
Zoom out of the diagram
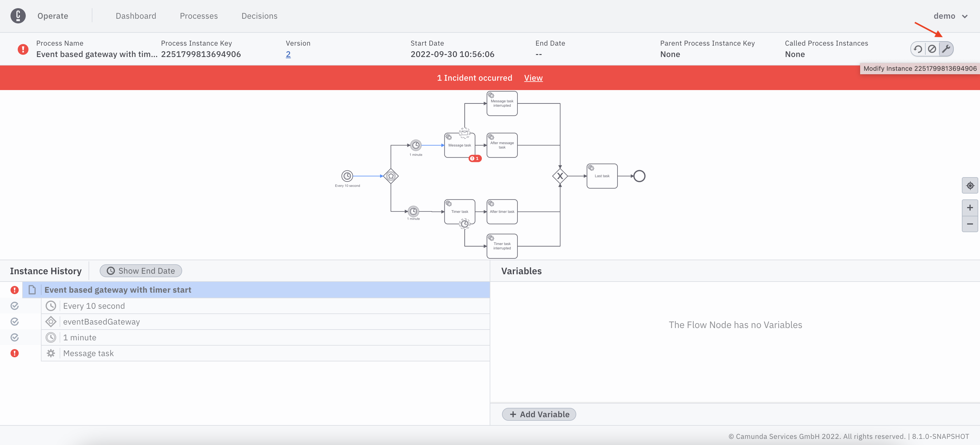970,224
